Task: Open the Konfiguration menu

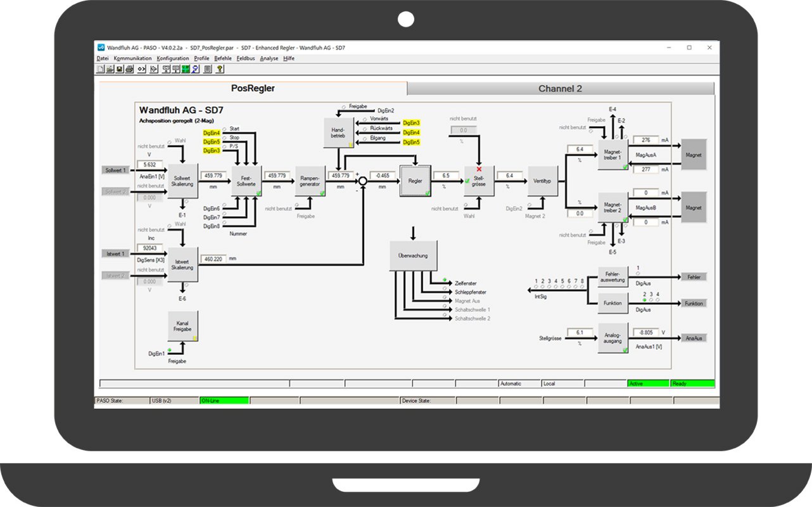Action: pos(173,58)
